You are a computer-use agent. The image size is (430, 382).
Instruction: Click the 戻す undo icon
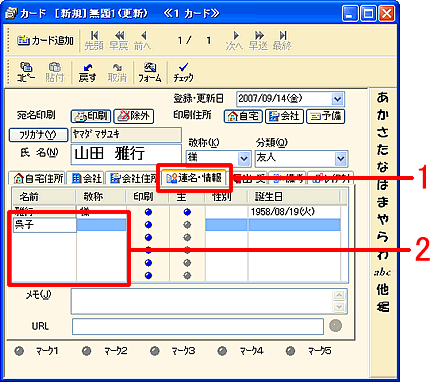[x=87, y=72]
